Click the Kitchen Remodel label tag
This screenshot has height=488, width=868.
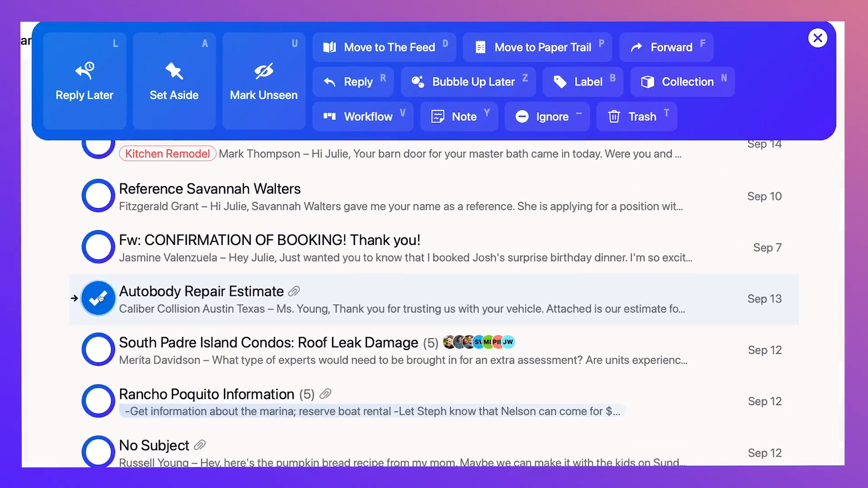coord(168,154)
